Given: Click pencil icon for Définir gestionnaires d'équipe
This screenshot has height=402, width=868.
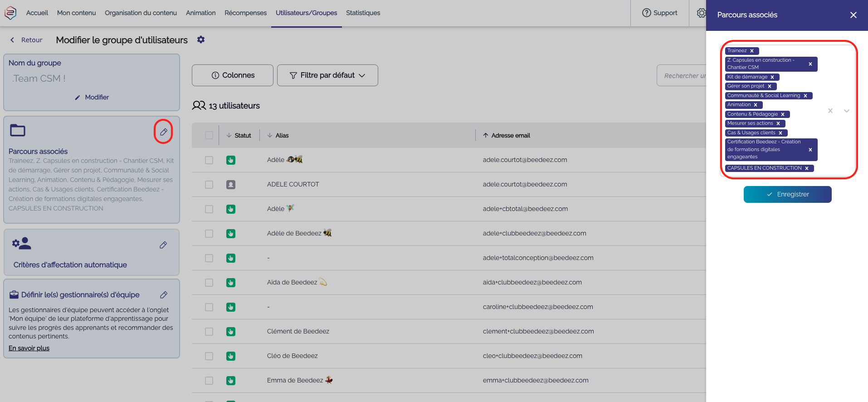Looking at the screenshot, I should 164,295.
